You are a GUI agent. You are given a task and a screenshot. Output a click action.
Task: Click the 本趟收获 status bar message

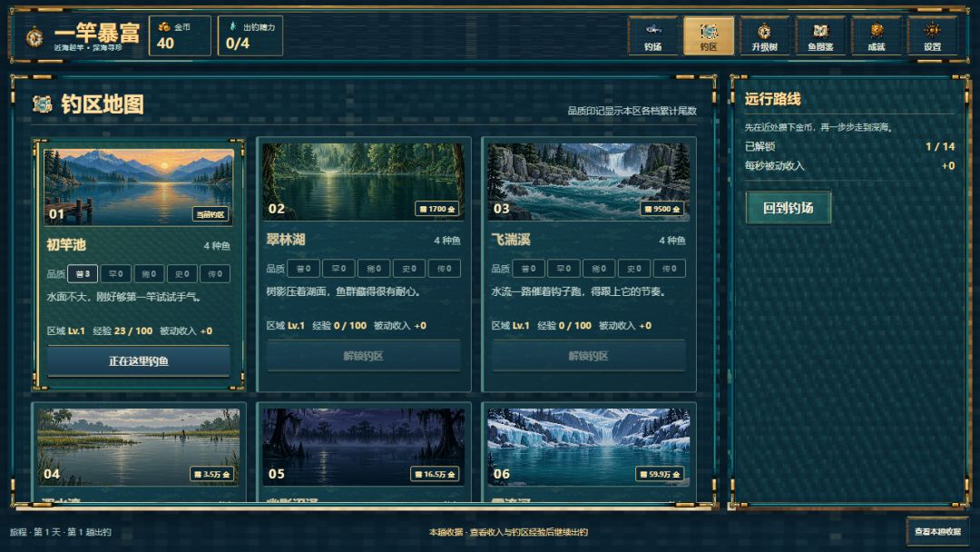[x=508, y=532]
